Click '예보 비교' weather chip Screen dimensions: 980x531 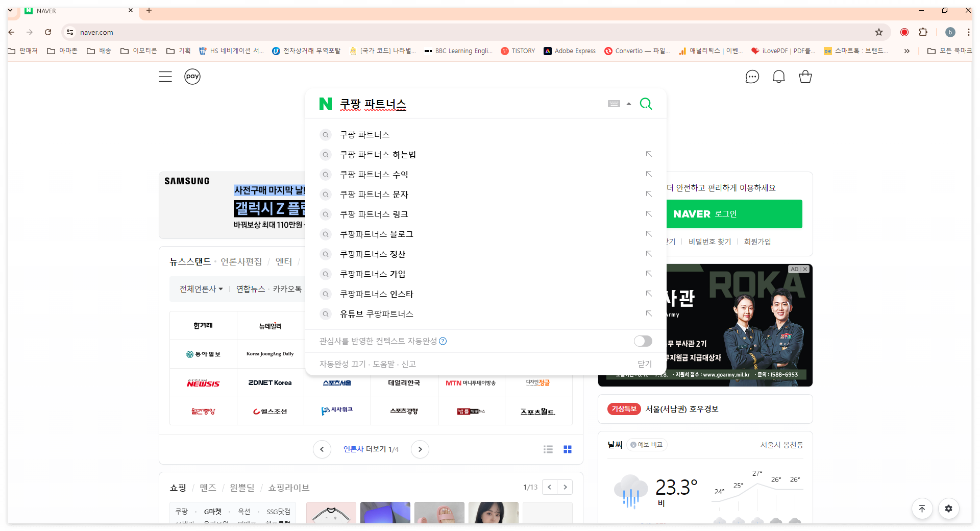[x=647, y=445]
